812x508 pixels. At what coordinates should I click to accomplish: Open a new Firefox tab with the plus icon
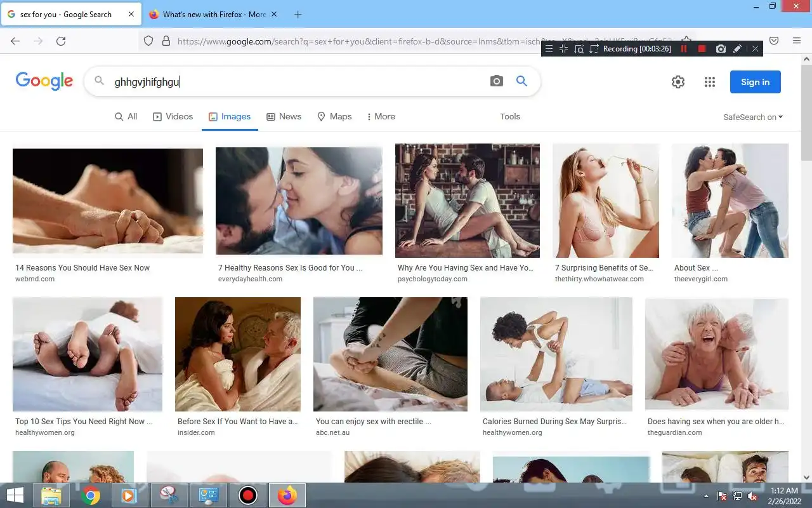tap(298, 14)
